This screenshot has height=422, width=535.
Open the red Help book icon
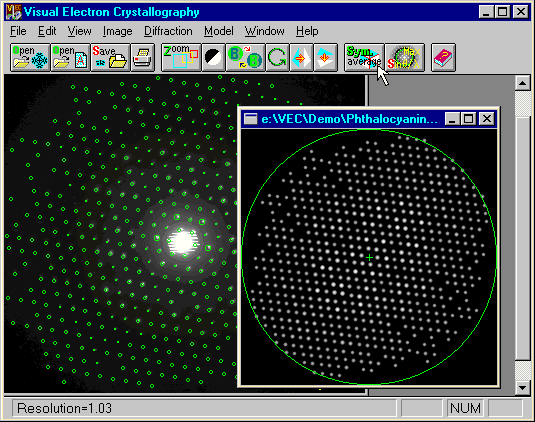pos(443,57)
